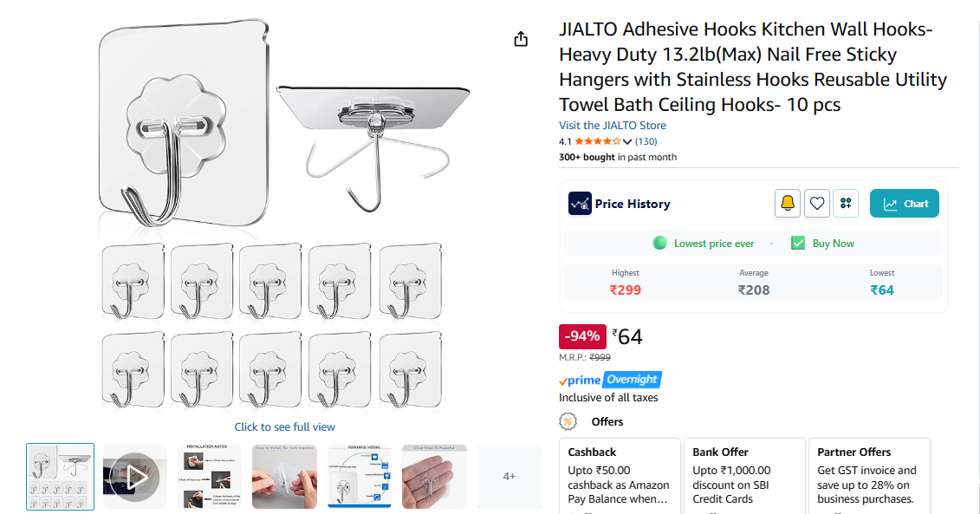980x514 pixels.
Task: Open the Bank Offer card
Action: [x=744, y=476]
